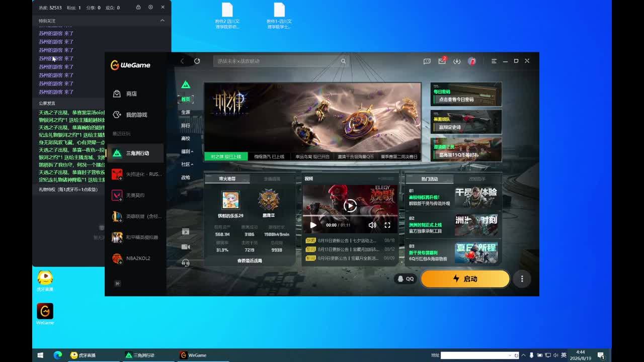Expand the 社区 submenu
The image size is (644, 362).
click(x=187, y=164)
